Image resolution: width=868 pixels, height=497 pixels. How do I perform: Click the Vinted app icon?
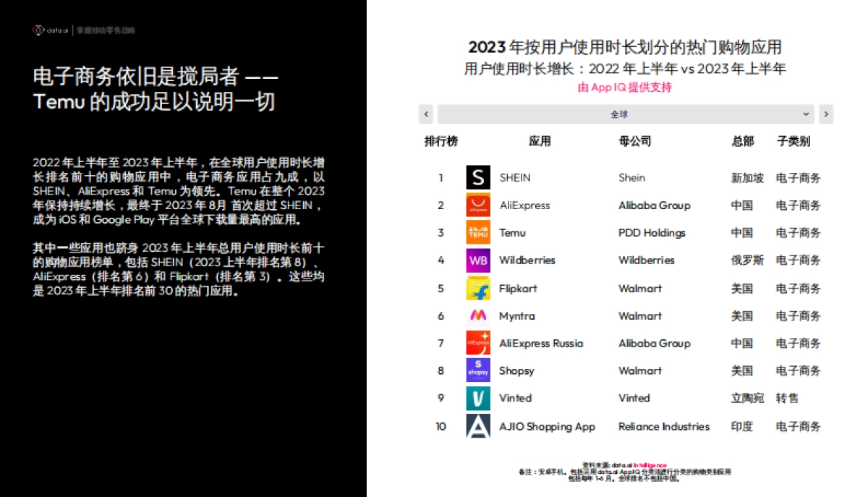click(477, 398)
